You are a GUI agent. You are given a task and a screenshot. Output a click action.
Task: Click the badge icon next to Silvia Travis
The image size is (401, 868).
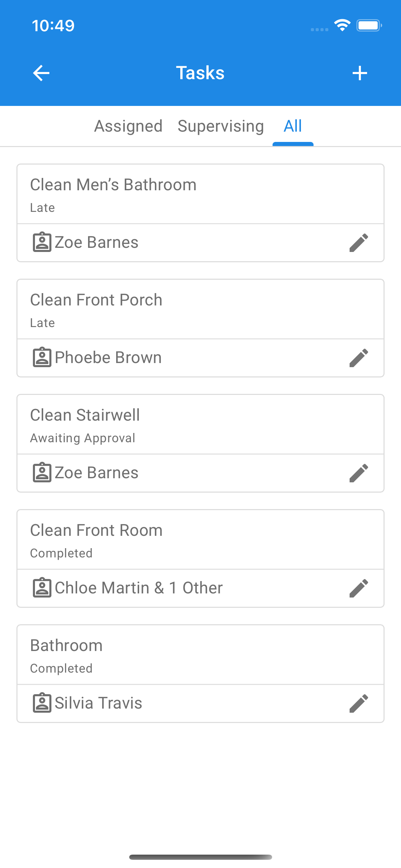(42, 703)
